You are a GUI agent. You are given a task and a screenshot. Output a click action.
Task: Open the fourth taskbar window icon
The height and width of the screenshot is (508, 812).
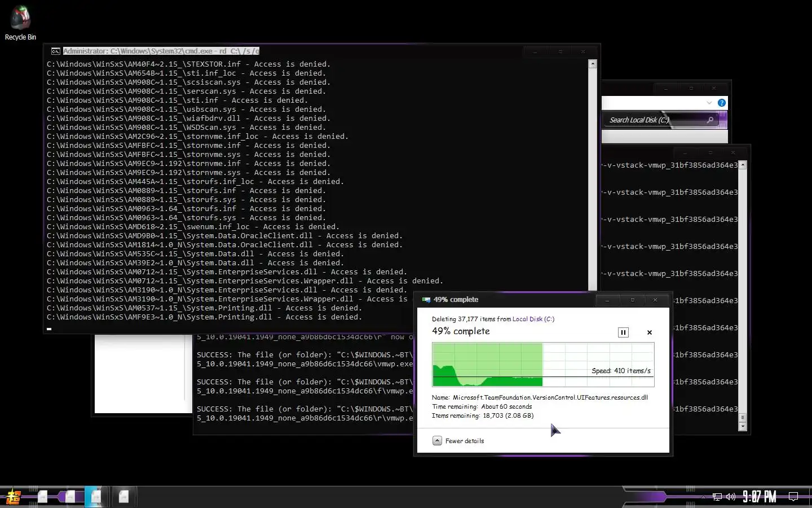click(123, 497)
